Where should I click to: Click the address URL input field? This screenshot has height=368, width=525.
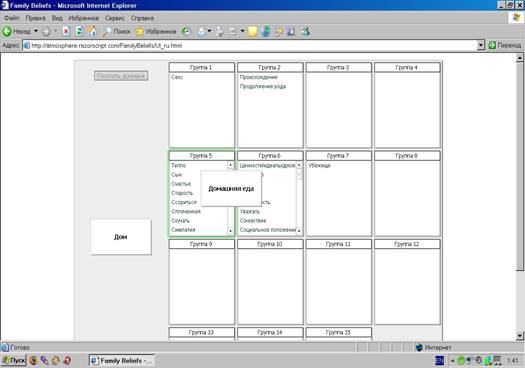(250, 45)
